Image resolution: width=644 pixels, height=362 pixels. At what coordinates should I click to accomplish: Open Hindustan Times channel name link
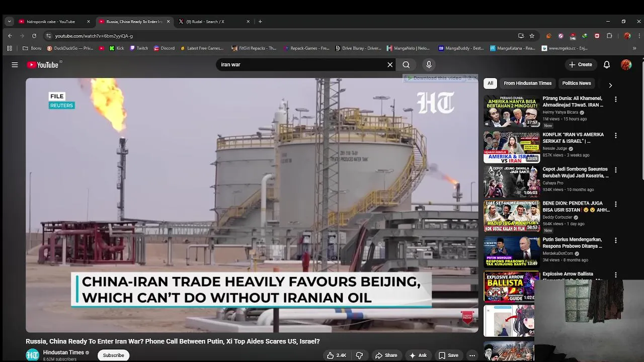[63, 352]
